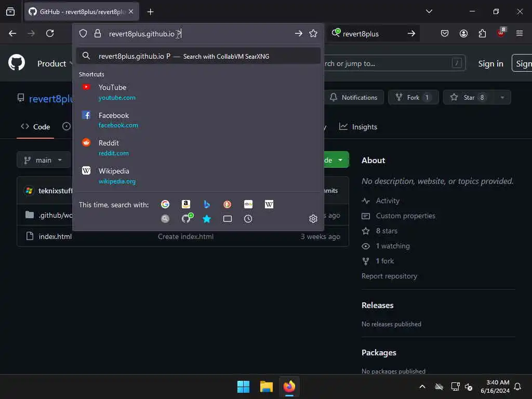The height and width of the screenshot is (399, 532).
Task: Click inside the address bar text field
Action: (198, 34)
